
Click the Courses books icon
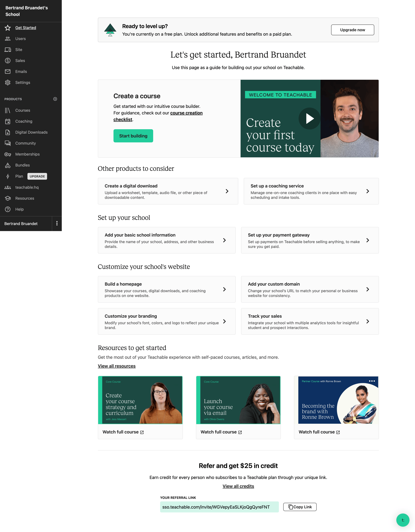click(8, 110)
